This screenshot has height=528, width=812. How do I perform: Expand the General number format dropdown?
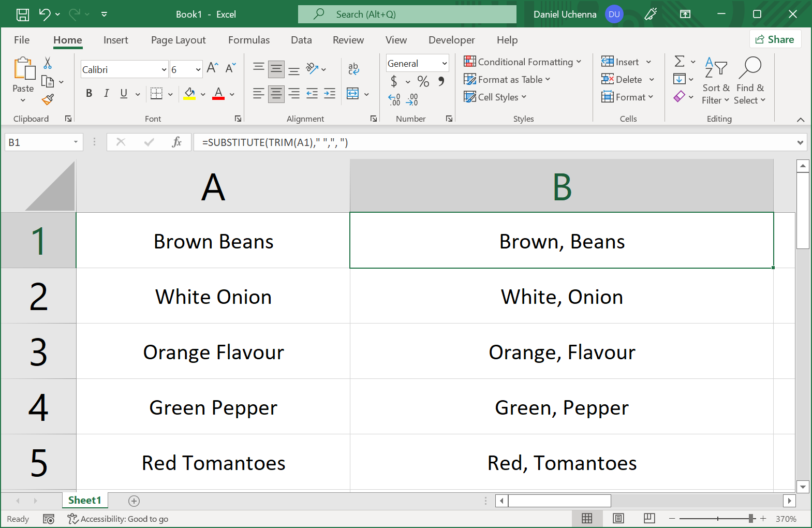click(x=444, y=64)
